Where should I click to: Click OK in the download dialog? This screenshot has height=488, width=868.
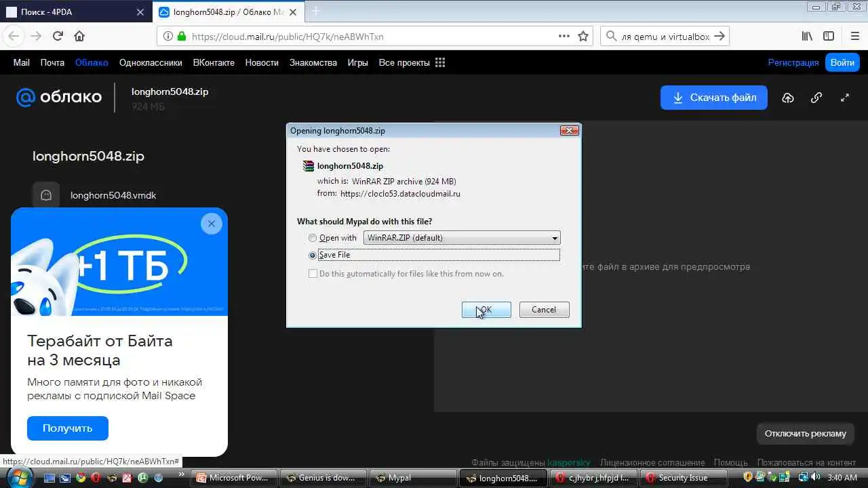(x=486, y=310)
